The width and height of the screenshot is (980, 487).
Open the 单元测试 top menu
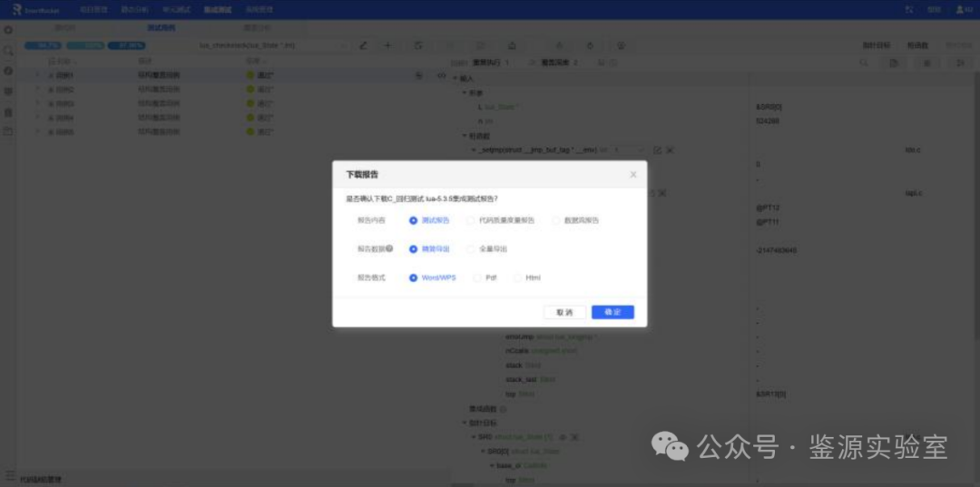click(x=176, y=10)
